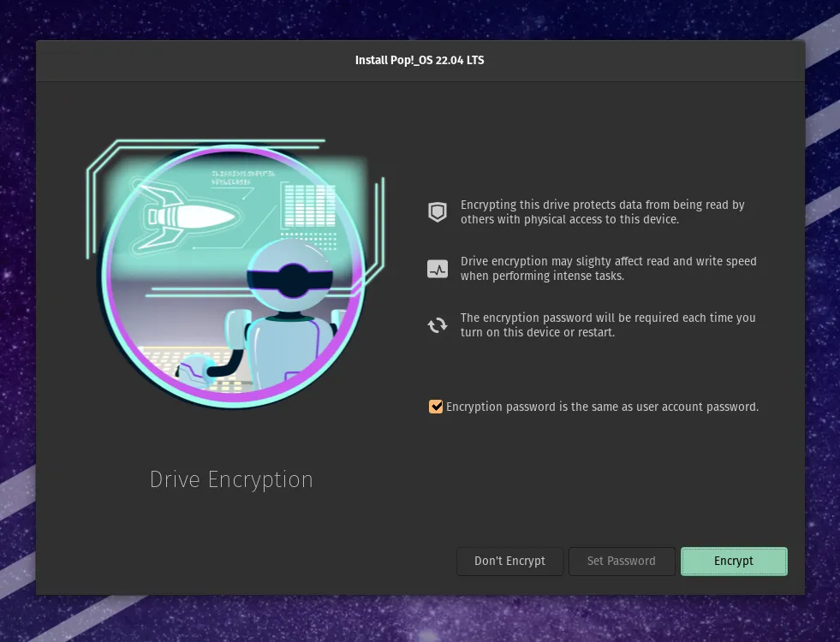This screenshot has width=840, height=642.
Task: Click the rocket ship in the illustration
Action: pos(188,214)
